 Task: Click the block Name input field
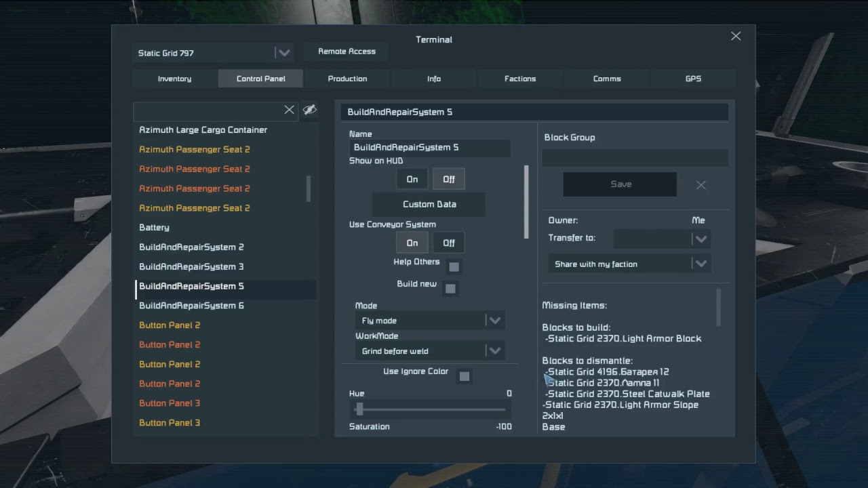coord(430,148)
